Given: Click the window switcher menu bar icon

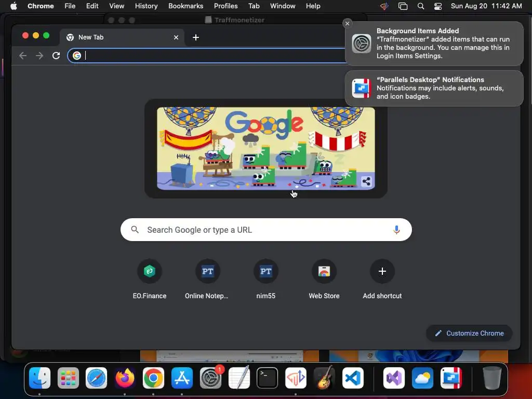Looking at the screenshot, I should (x=403, y=6).
